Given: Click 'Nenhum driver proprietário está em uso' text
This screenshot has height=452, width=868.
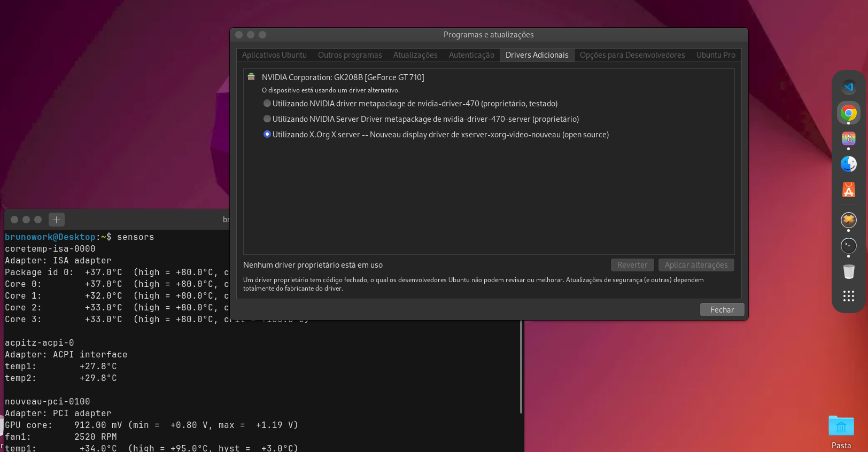Looking at the screenshot, I should [313, 265].
